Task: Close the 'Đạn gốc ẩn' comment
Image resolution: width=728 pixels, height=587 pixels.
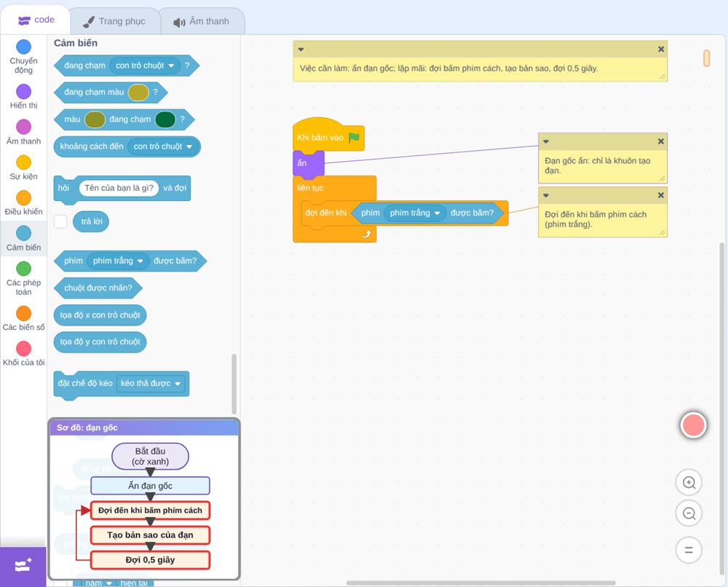Action: (661, 141)
